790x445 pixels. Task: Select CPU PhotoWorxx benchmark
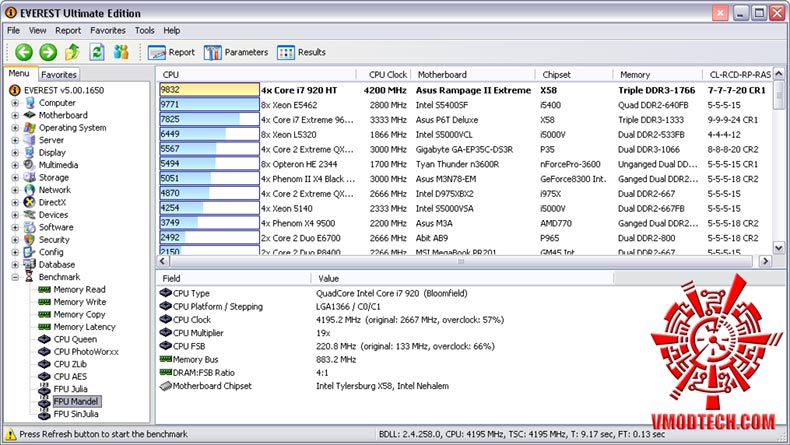coord(86,352)
